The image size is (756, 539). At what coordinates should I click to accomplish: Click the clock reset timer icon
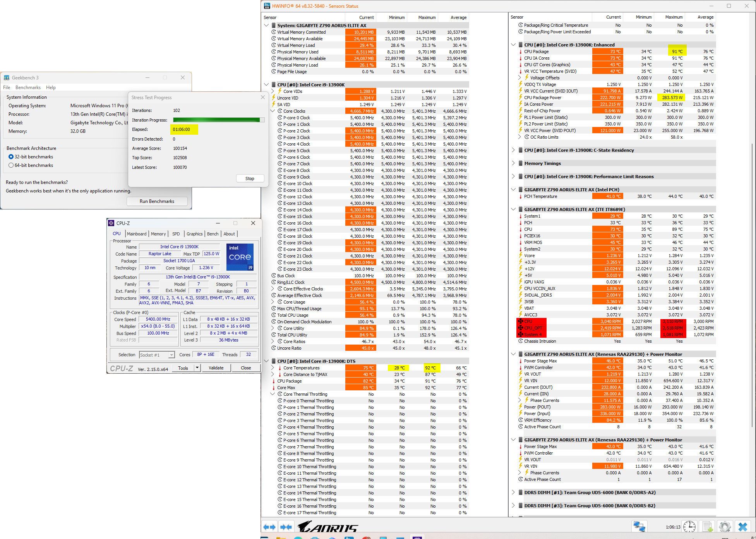tap(689, 527)
